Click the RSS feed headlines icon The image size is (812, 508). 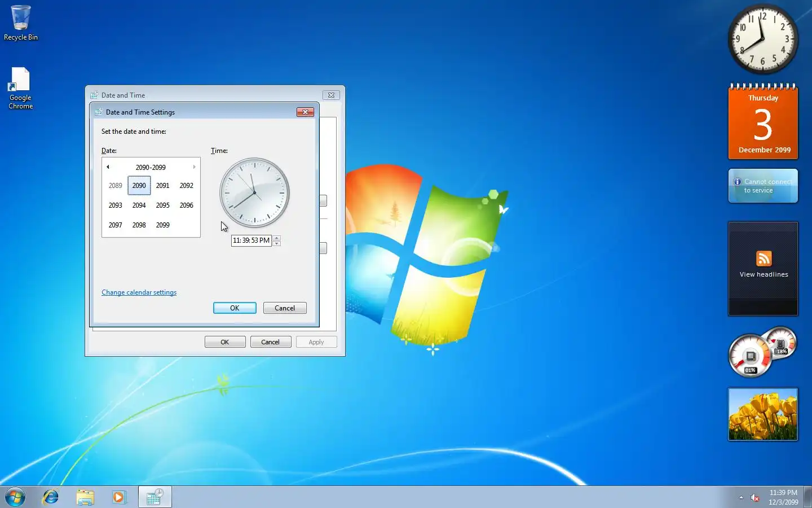click(764, 259)
